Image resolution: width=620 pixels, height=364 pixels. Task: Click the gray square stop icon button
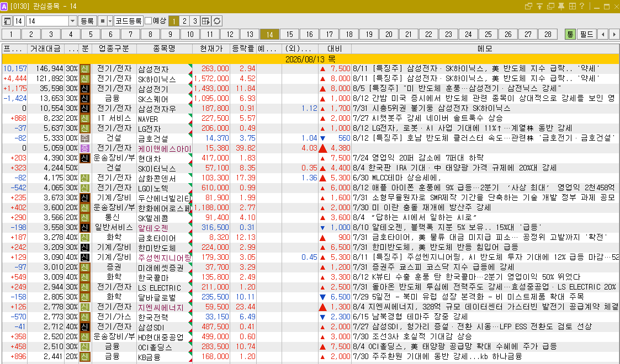pos(102,21)
